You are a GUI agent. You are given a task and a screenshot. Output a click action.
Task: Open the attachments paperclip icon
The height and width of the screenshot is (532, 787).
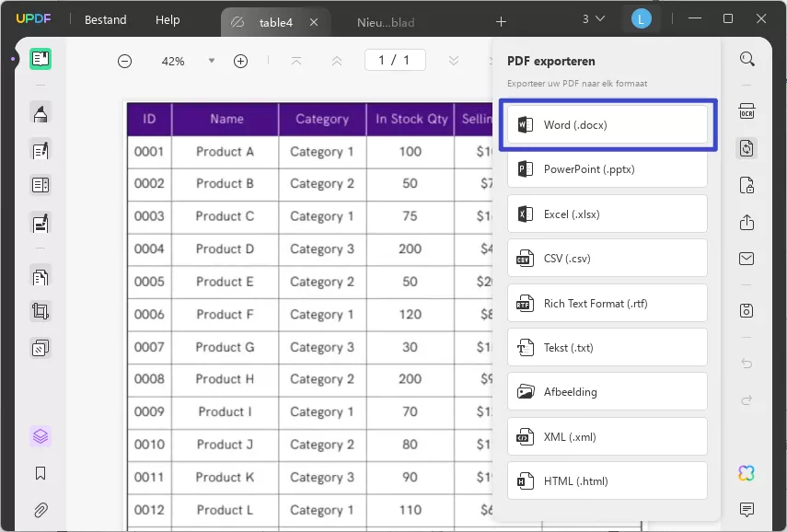tap(40, 509)
